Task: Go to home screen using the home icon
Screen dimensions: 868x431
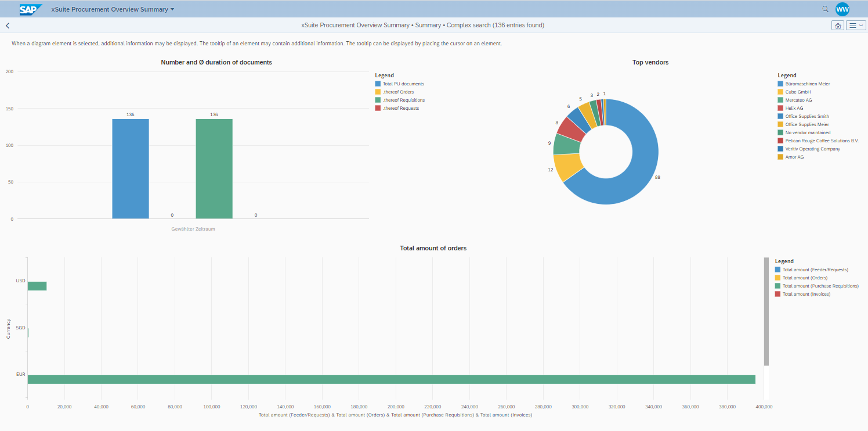Action: click(838, 25)
